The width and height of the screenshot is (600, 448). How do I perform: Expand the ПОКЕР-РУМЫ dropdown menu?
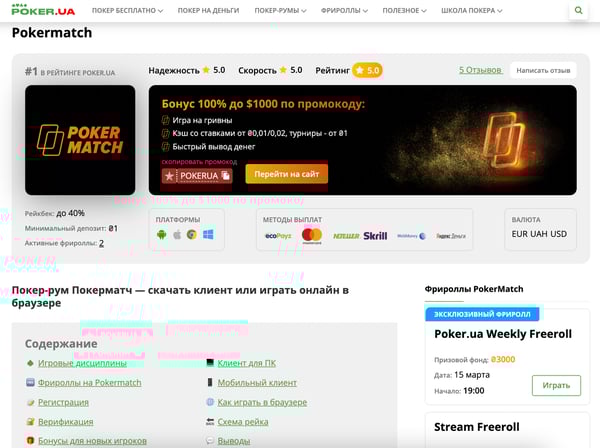pos(280,11)
